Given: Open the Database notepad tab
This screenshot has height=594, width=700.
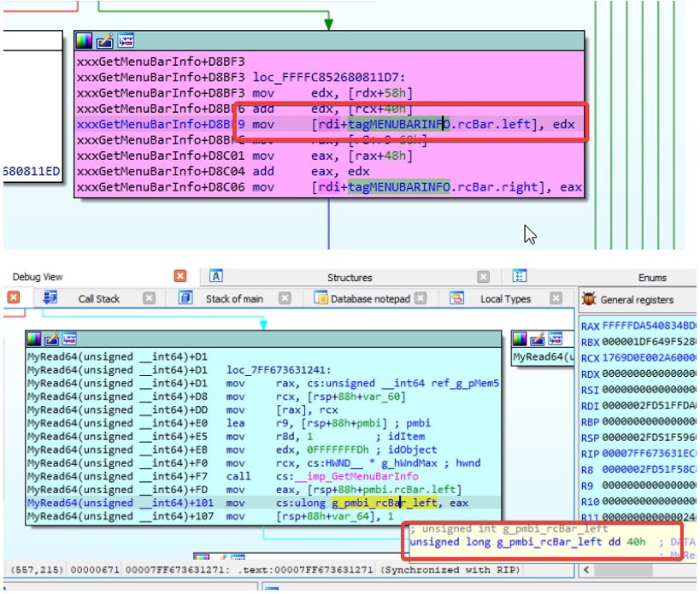Looking at the screenshot, I should [370, 298].
